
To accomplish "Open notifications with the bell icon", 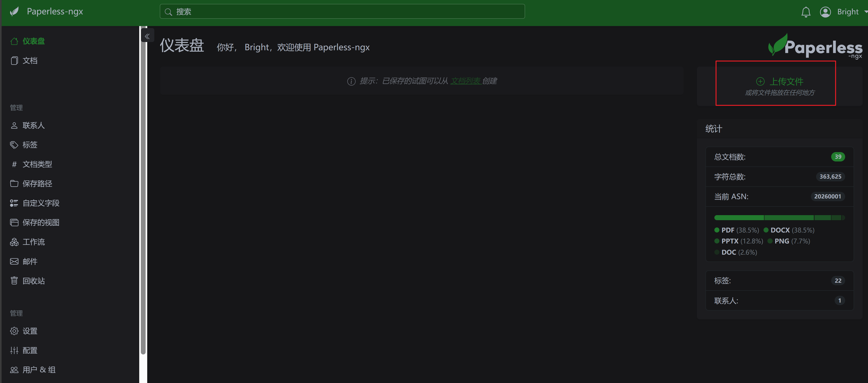I will tap(805, 12).
